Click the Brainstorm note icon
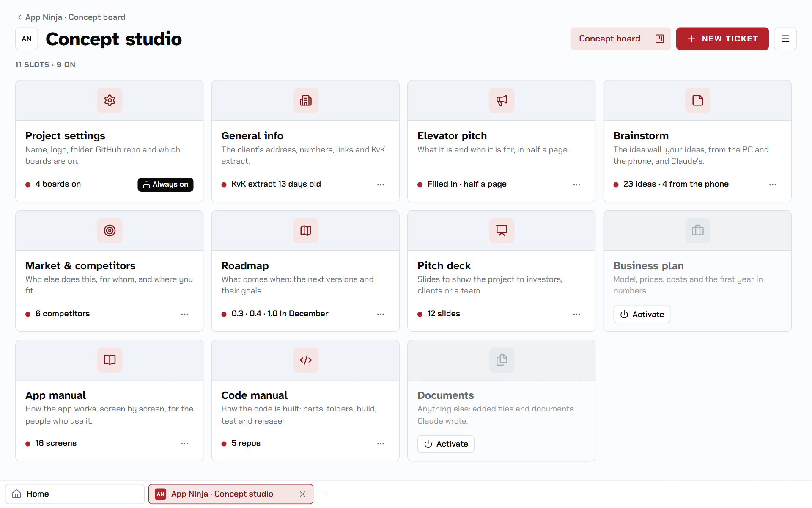Image resolution: width=812 pixels, height=508 pixels. (x=698, y=100)
